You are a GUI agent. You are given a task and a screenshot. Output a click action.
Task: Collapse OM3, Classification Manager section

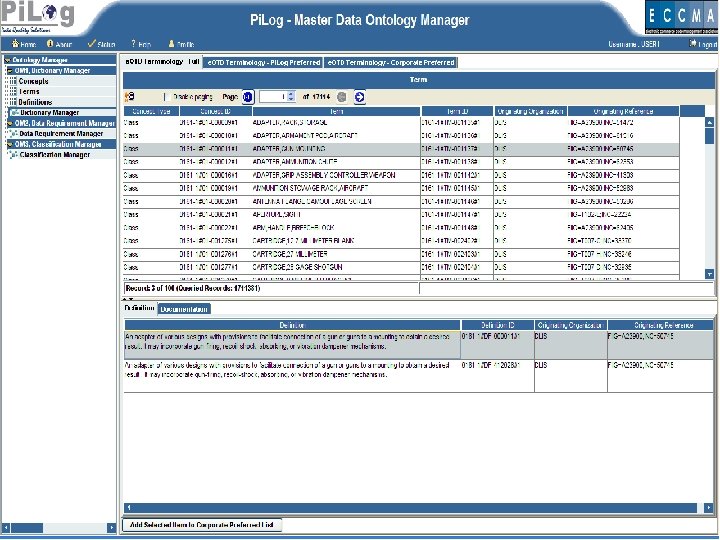pyautogui.click(x=10, y=144)
